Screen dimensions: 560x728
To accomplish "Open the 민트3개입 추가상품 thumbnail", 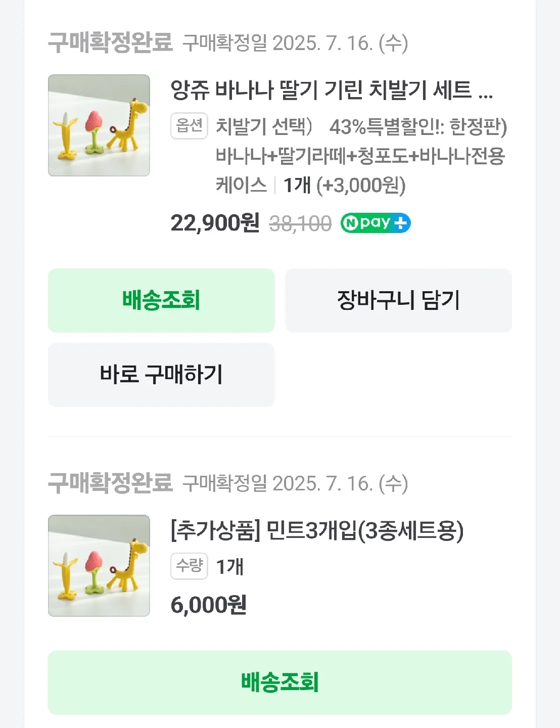I will (99, 566).
